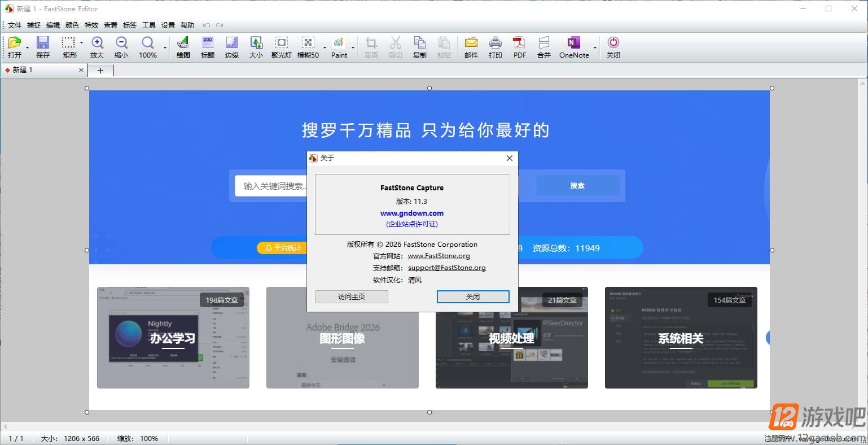868x445 pixels.
Task: Add a new tab with plus button
Action: [x=100, y=70]
